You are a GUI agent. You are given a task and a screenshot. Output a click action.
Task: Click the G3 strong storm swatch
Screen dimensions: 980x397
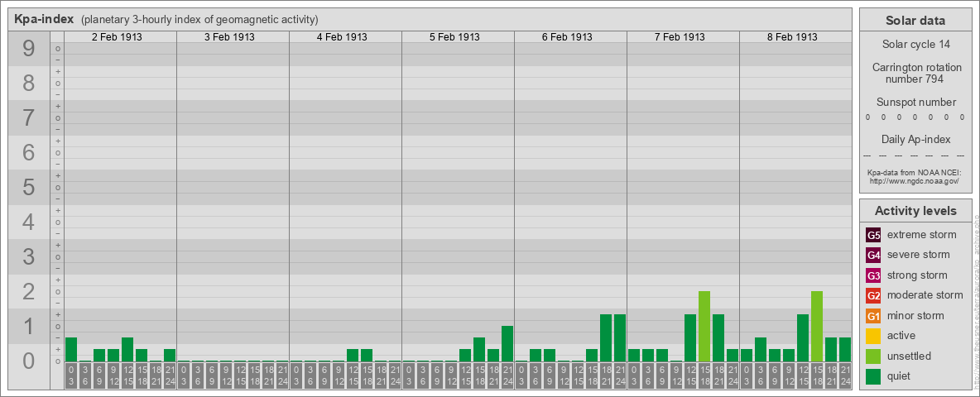(873, 275)
